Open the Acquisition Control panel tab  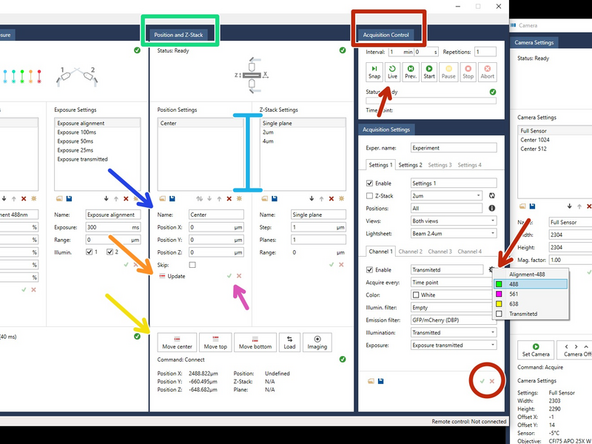386,35
